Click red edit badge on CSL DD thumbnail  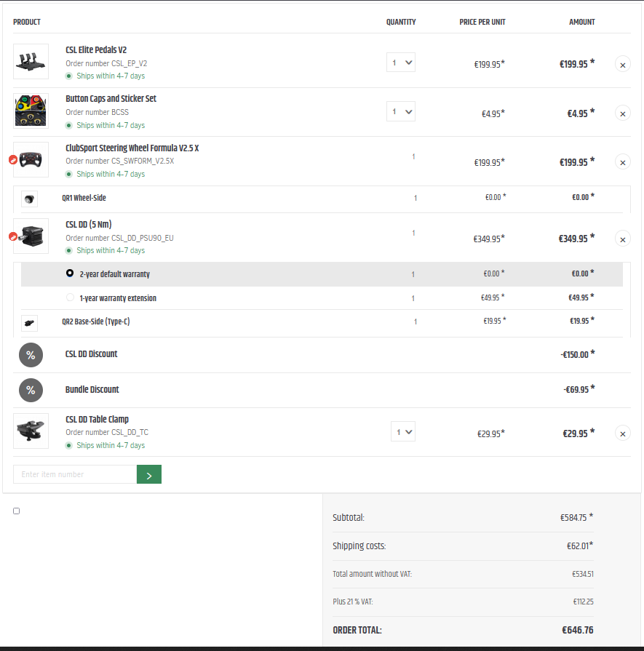pos(13,236)
